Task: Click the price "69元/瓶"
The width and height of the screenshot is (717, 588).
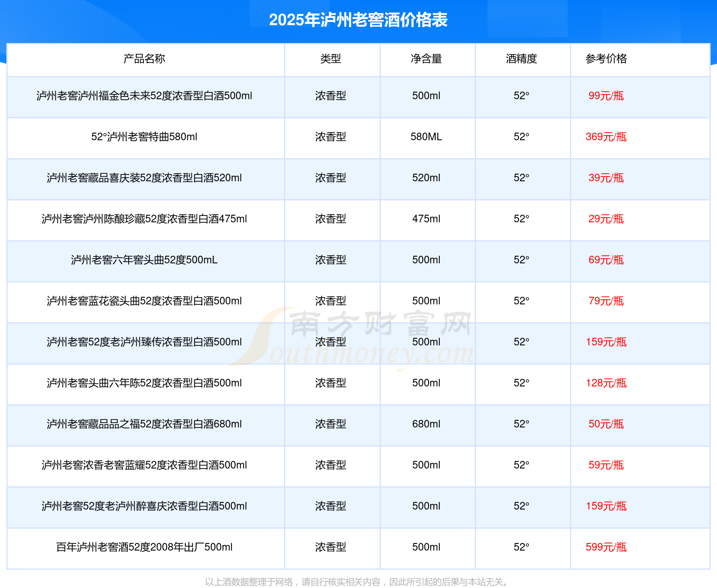Action: click(x=606, y=260)
